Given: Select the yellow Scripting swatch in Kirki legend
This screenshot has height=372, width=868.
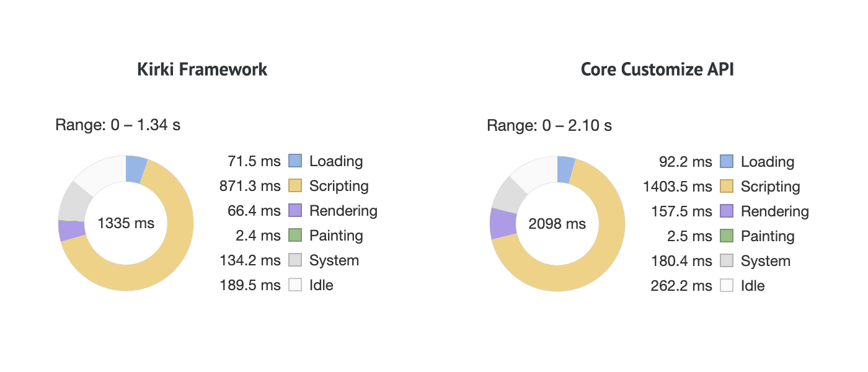Looking at the screenshot, I should pyautogui.click(x=295, y=186).
